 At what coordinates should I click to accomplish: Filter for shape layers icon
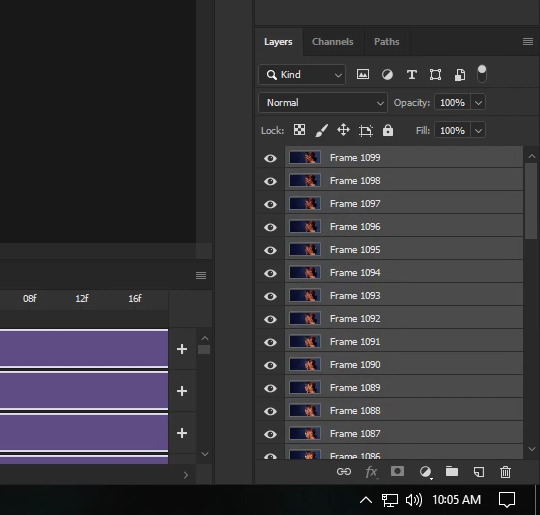click(x=435, y=74)
